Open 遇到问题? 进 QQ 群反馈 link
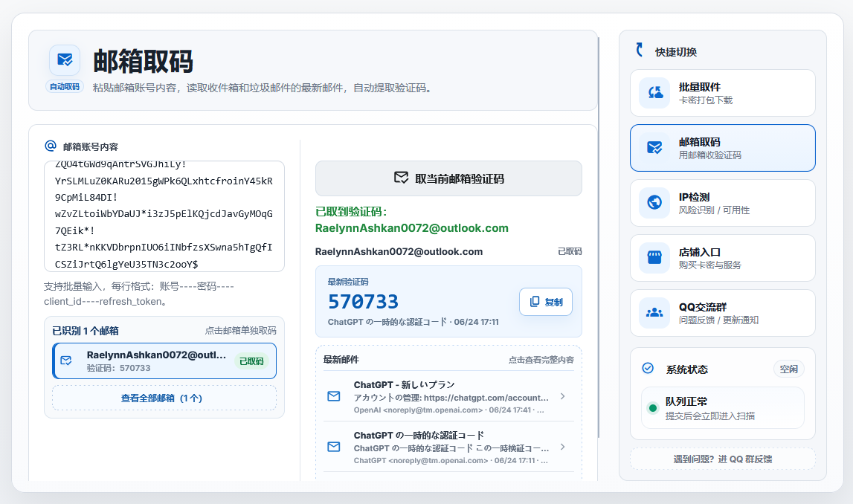This screenshot has height=504, width=853. tap(722, 459)
